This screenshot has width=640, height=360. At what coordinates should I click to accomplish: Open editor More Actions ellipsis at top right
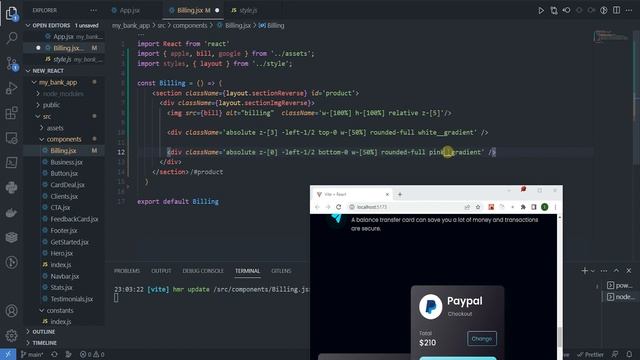point(629,10)
